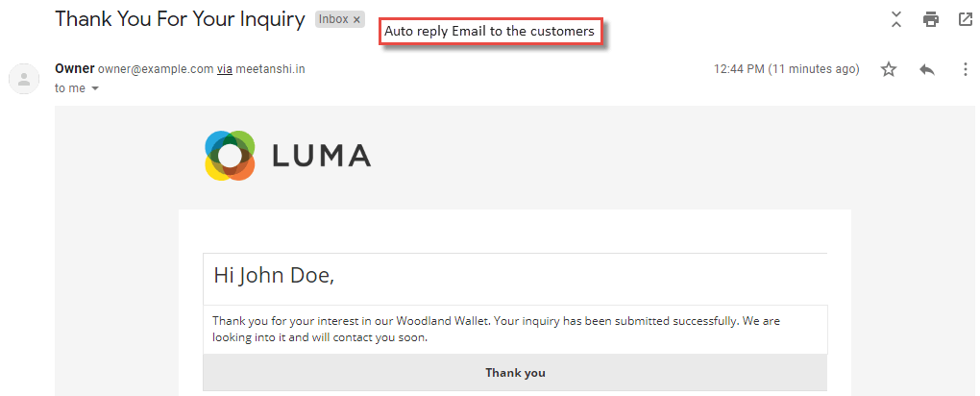Viewport: 980px width, 396px height.
Task: Expand the "to me" recipient details
Action: tap(95, 88)
